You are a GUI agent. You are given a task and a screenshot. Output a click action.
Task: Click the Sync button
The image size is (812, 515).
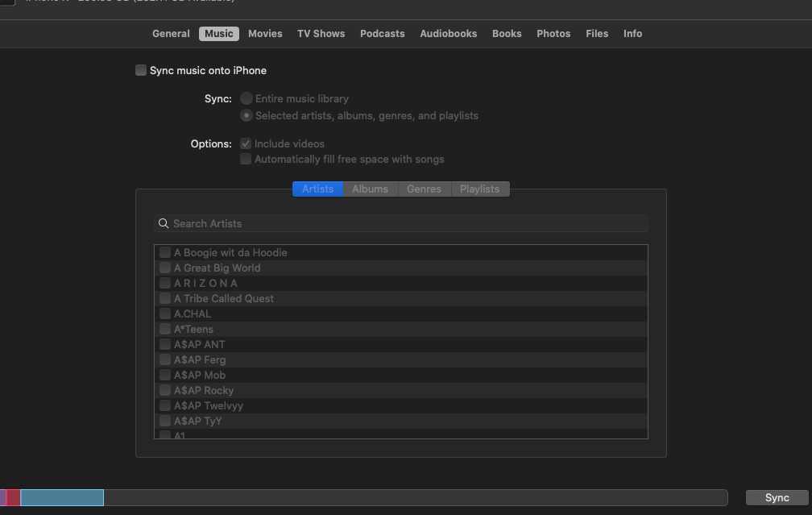(x=777, y=497)
